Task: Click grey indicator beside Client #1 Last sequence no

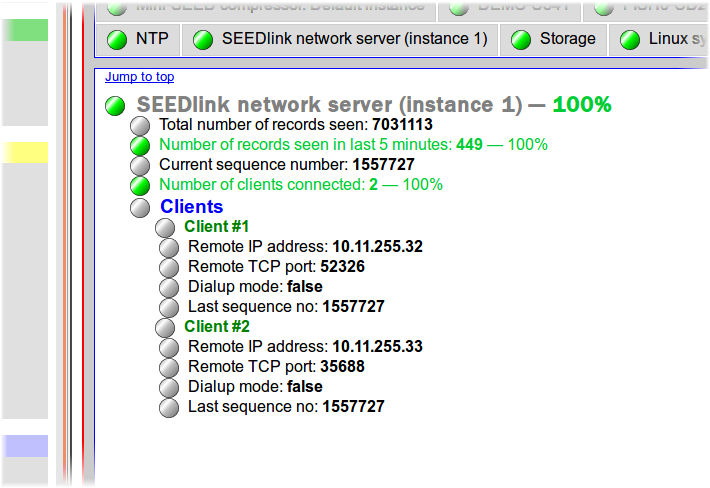Action: 169,307
